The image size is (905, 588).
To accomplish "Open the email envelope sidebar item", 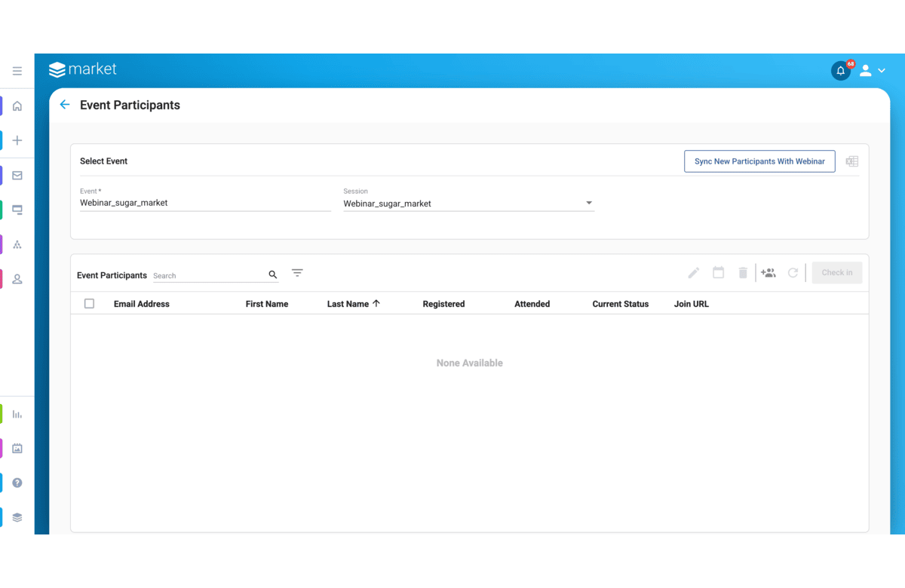I will pyautogui.click(x=17, y=176).
